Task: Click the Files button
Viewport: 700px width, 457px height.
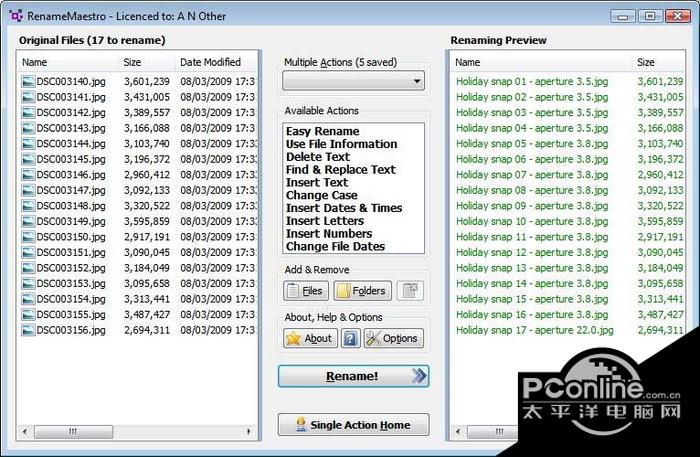Action: [306, 291]
